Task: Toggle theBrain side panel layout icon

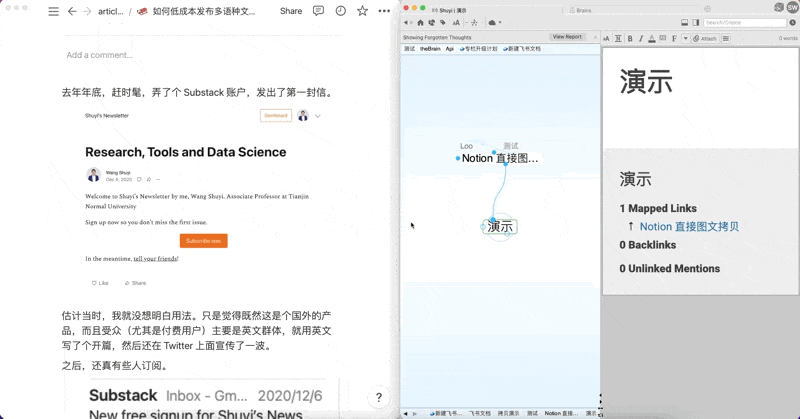Action: (695, 22)
